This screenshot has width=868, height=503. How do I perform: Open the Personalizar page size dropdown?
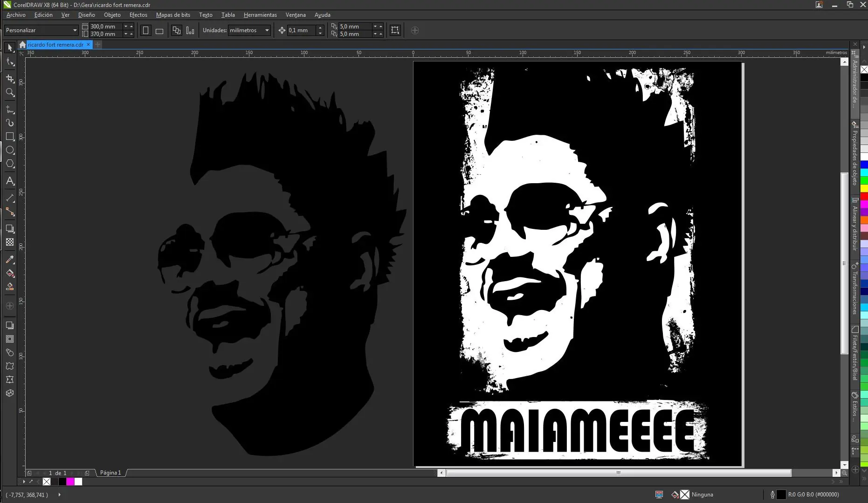(74, 30)
